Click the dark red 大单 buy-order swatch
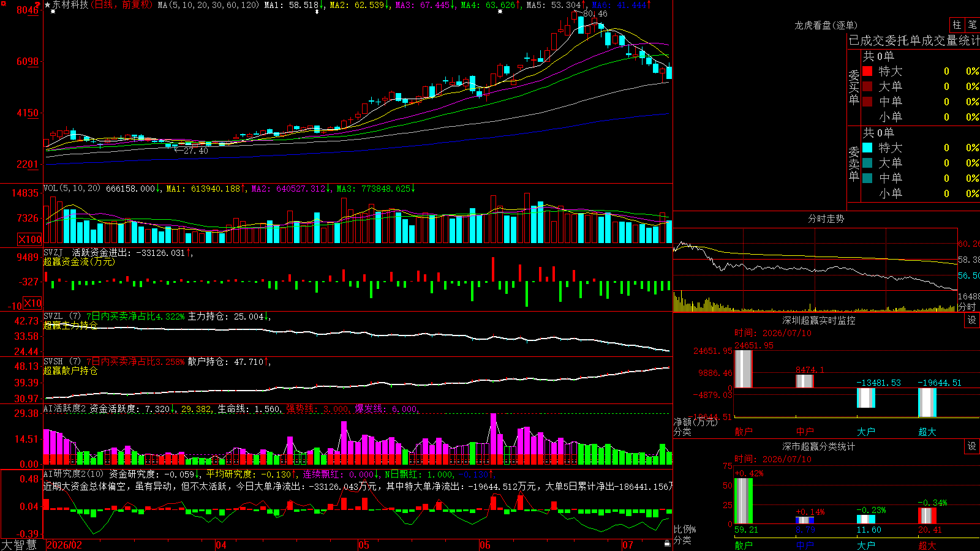The height and width of the screenshot is (551, 980). tap(867, 86)
